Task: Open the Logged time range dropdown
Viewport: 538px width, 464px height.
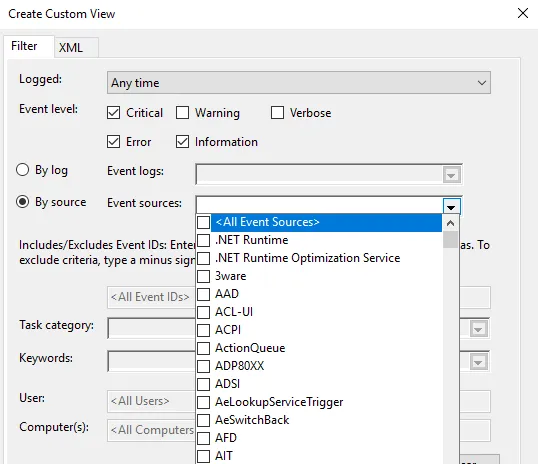Action: point(299,83)
